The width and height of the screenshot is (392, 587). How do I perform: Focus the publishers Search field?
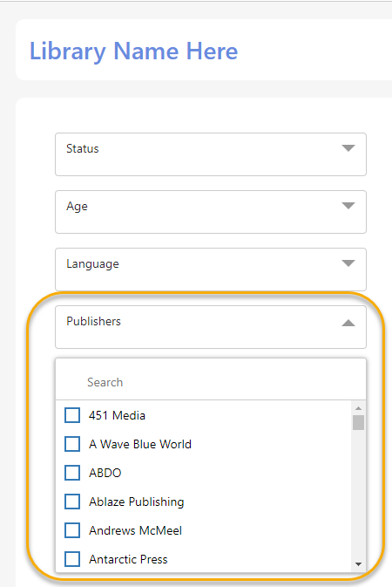pyautogui.click(x=211, y=382)
